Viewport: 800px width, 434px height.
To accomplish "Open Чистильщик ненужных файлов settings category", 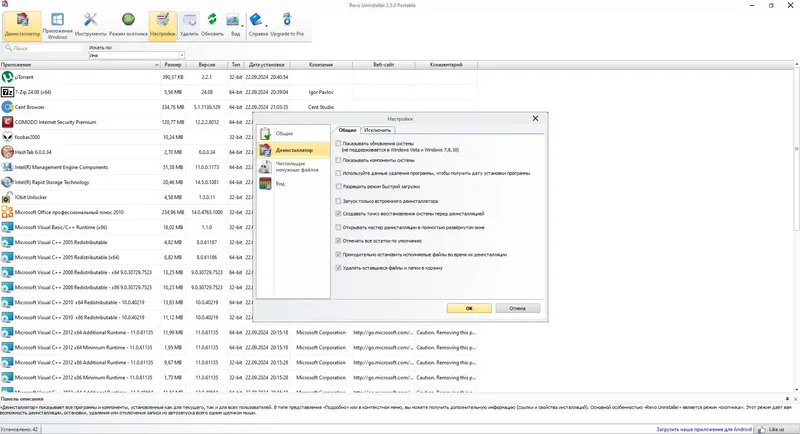I will (x=293, y=167).
